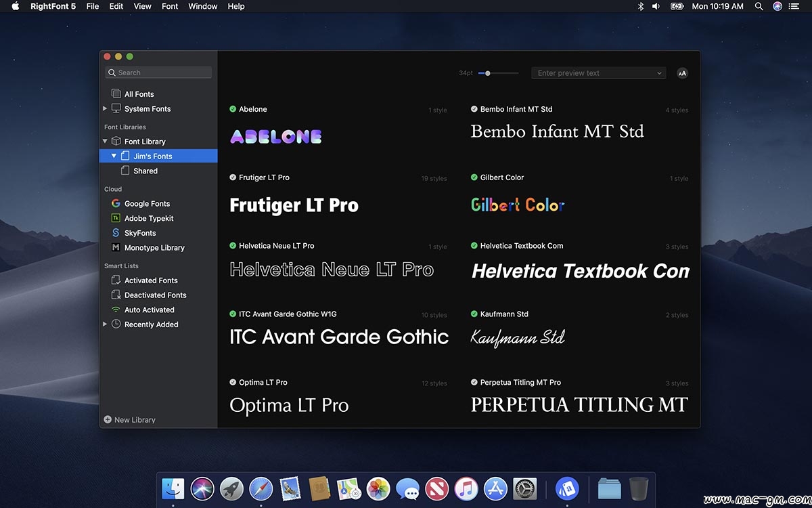
Task: Collapse the Jim's Fonts disclosure triangle
Action: [x=114, y=156]
